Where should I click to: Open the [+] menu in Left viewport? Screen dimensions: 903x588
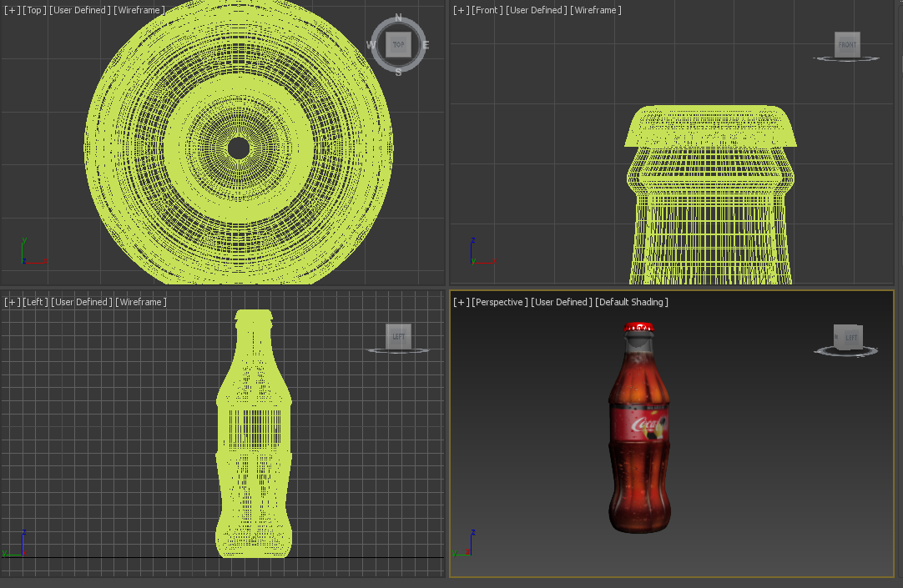pyautogui.click(x=12, y=302)
